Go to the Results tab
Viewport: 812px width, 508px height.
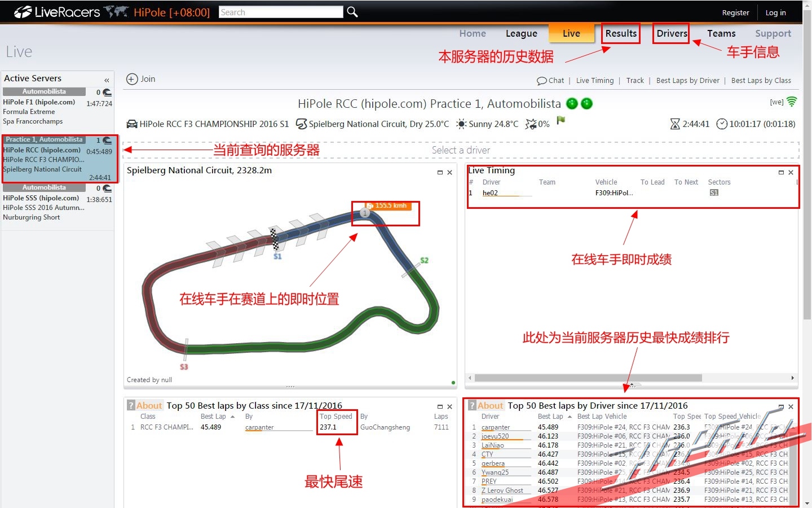621,33
